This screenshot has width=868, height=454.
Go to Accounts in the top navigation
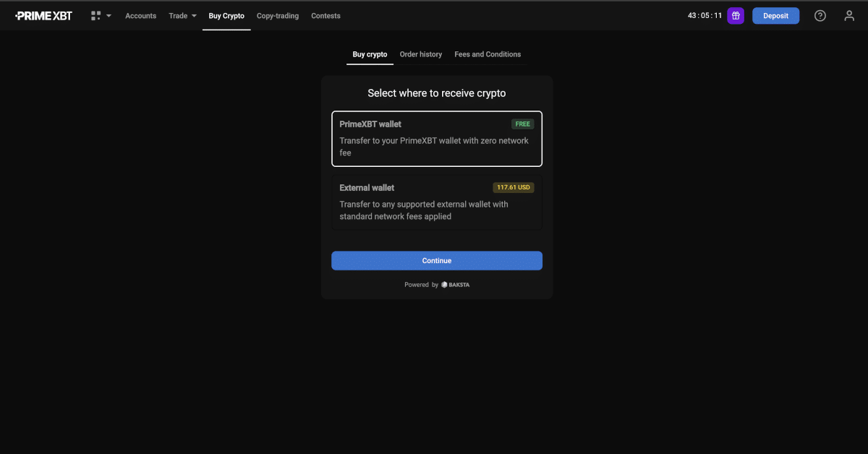click(140, 16)
